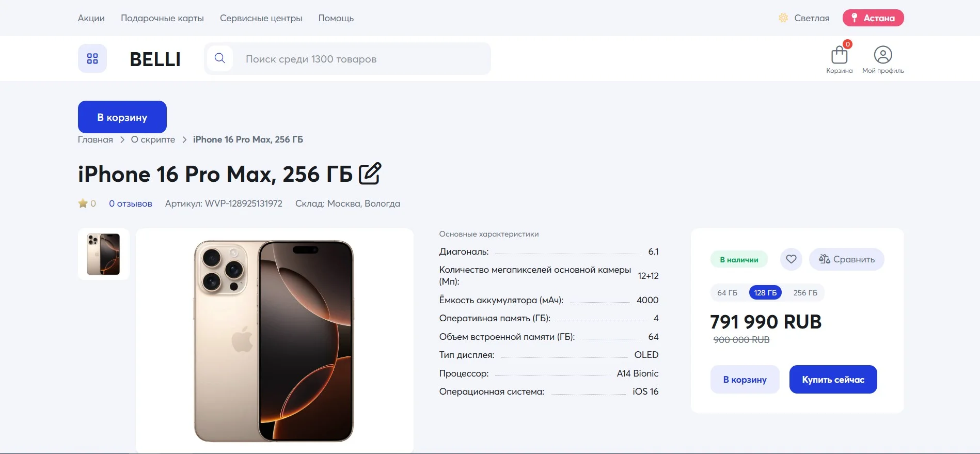Click the gold star rating icon
Image resolution: width=980 pixels, height=454 pixels.
click(x=83, y=203)
